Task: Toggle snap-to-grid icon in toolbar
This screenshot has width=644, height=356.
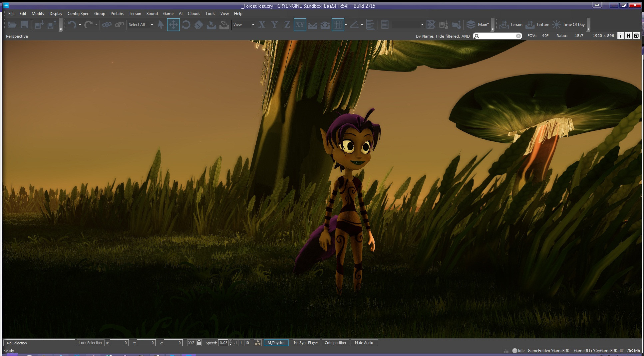Action: (x=338, y=25)
